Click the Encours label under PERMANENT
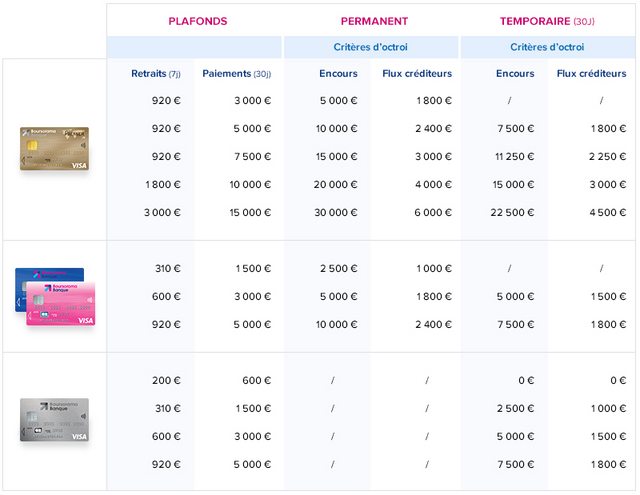The image size is (640, 495). coord(338,73)
